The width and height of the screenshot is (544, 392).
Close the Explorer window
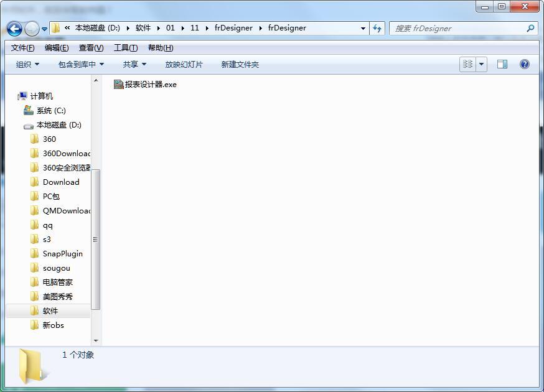(x=525, y=7)
